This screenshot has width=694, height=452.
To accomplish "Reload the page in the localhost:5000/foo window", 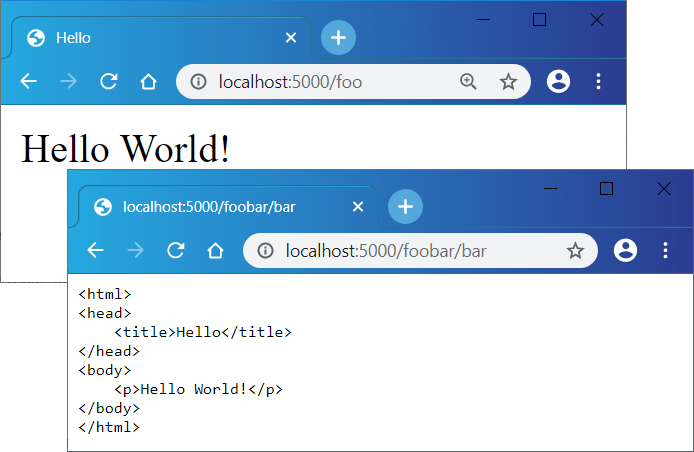I will (x=108, y=81).
